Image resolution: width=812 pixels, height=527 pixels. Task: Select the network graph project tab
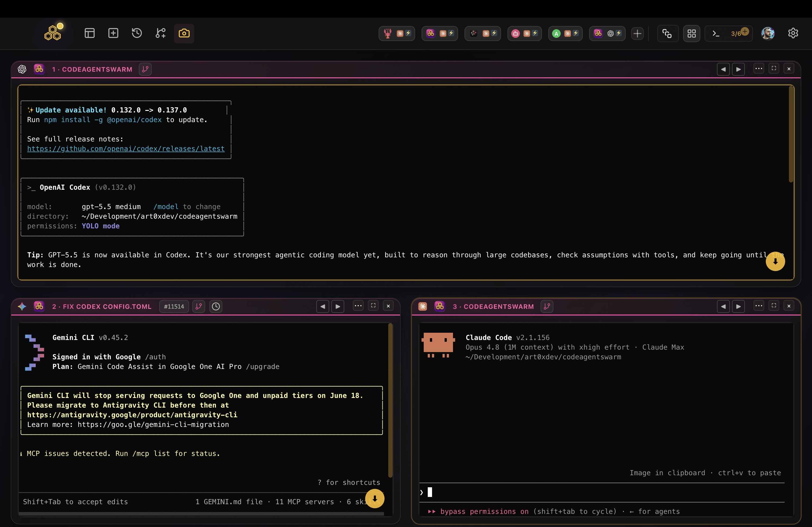[483, 33]
